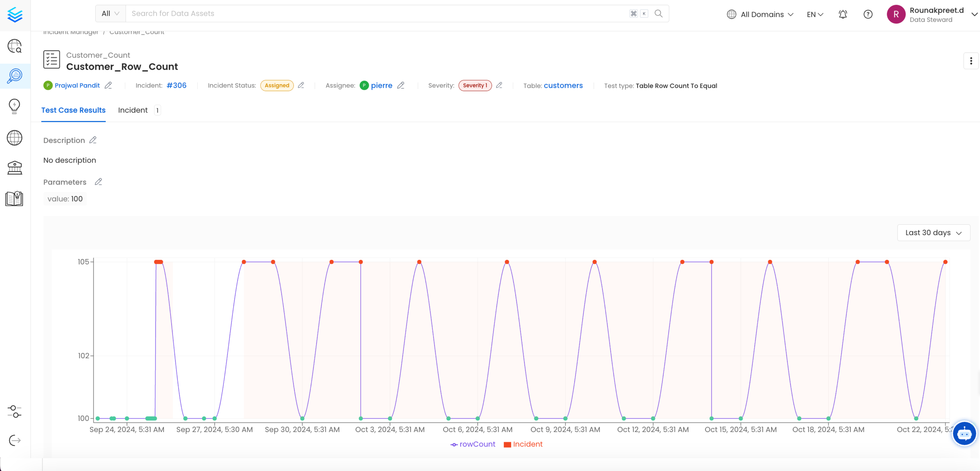Open the Insights lightbulb icon
This screenshot has height=471, width=980.
[x=15, y=106]
